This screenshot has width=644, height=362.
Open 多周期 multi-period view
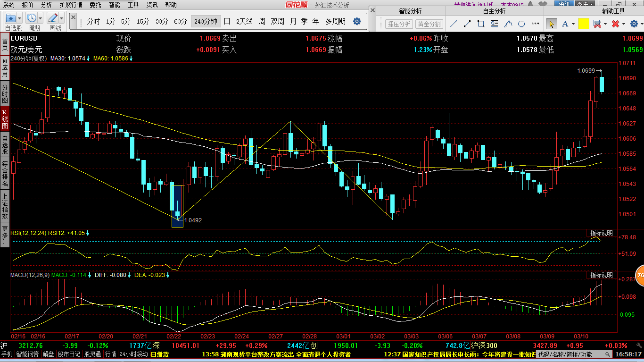click(x=335, y=21)
